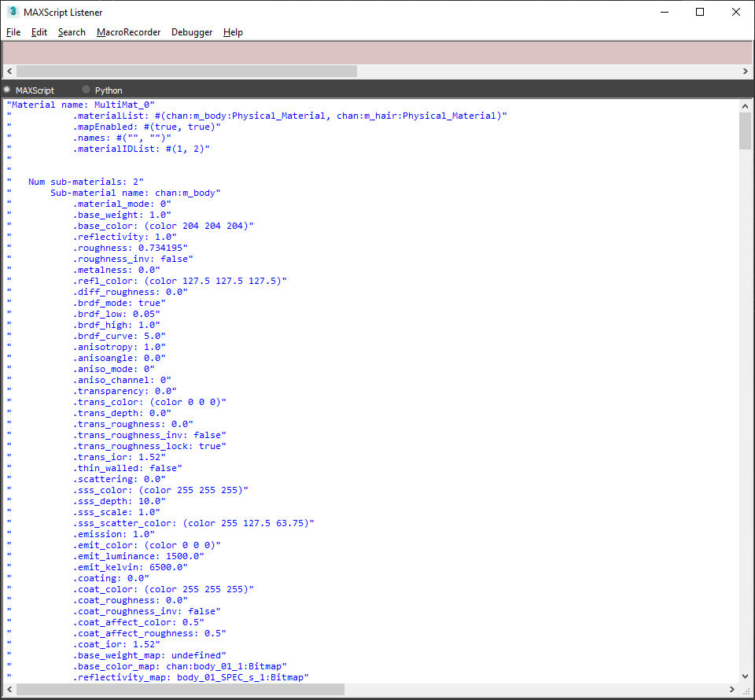Image resolution: width=755 pixels, height=700 pixels.
Task: Open the File menu
Action: coord(13,32)
